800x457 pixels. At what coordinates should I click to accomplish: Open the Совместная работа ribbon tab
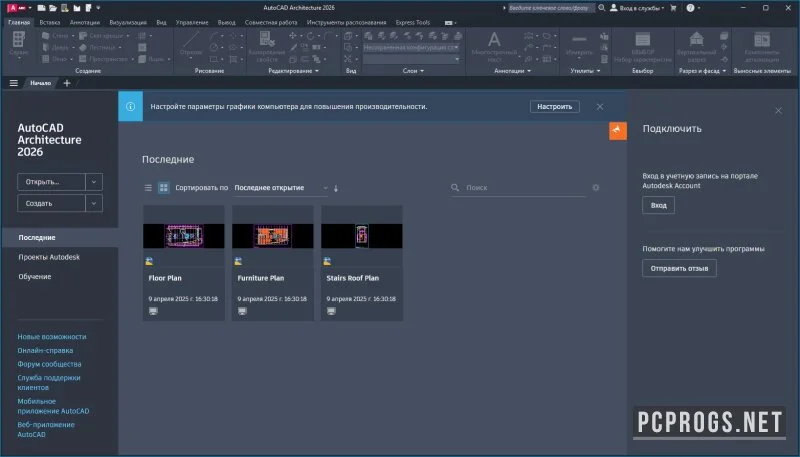[x=271, y=22]
